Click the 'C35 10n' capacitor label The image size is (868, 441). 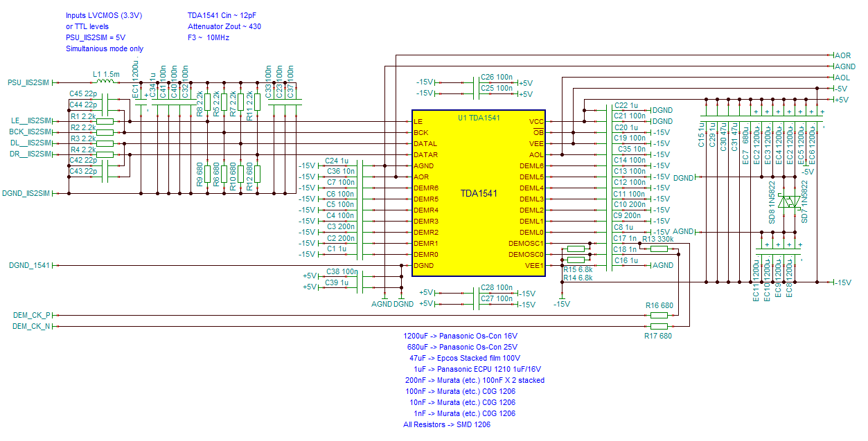631,149
